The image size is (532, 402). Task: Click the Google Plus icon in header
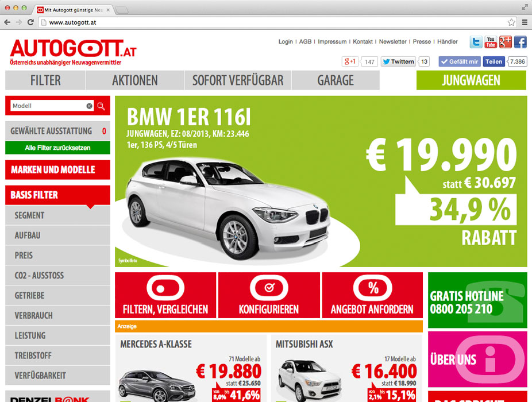(506, 42)
